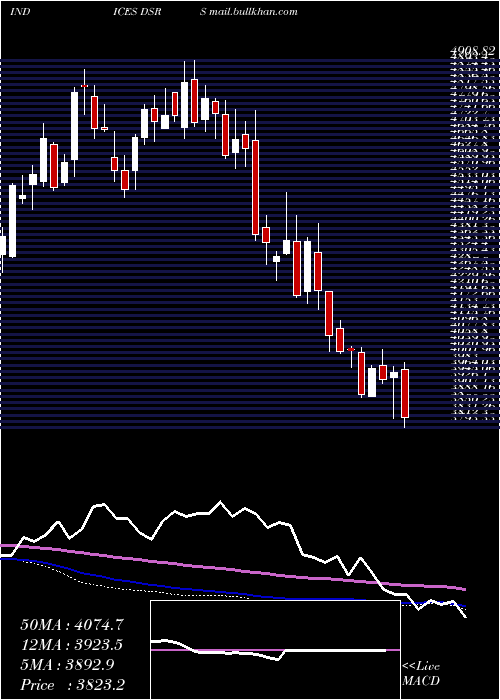The image size is (500, 700).
Task: Click the 50MA : 4074.7 value
Action: [x=72, y=625]
